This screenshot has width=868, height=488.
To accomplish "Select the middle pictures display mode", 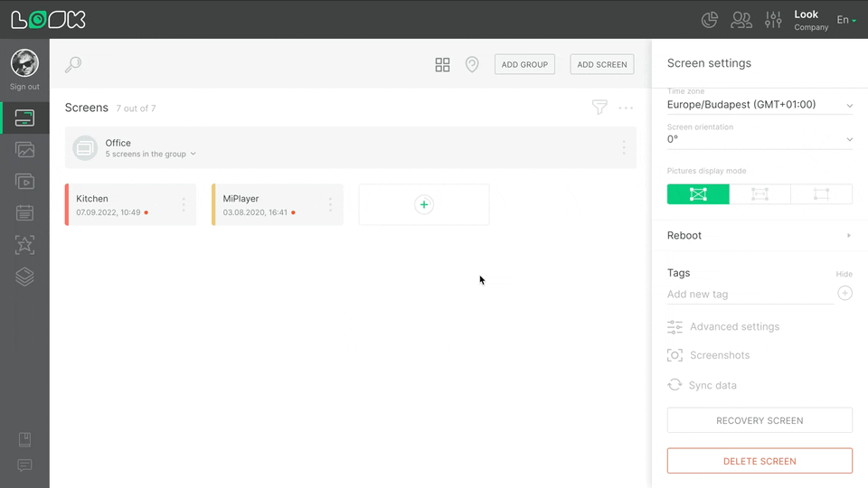I will pos(759,194).
